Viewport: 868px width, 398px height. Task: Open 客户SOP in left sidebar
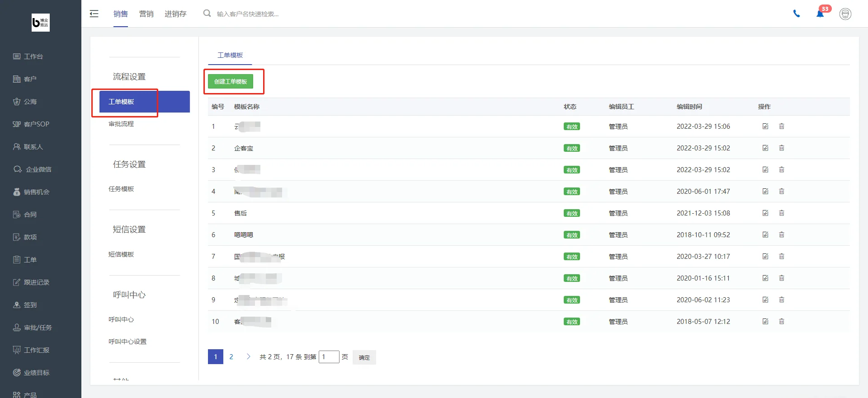[x=31, y=124]
